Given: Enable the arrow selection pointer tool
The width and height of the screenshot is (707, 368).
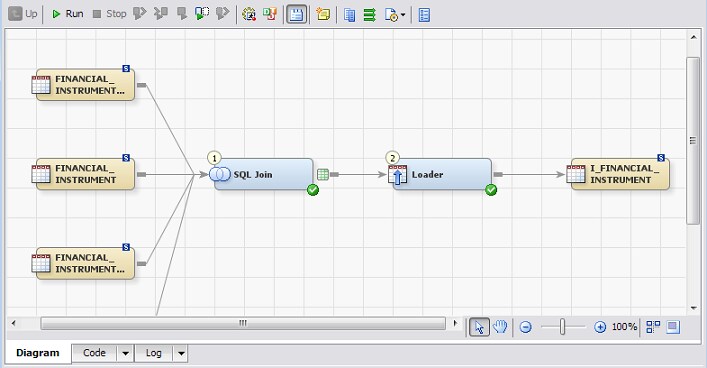Looking at the screenshot, I should click(x=479, y=327).
